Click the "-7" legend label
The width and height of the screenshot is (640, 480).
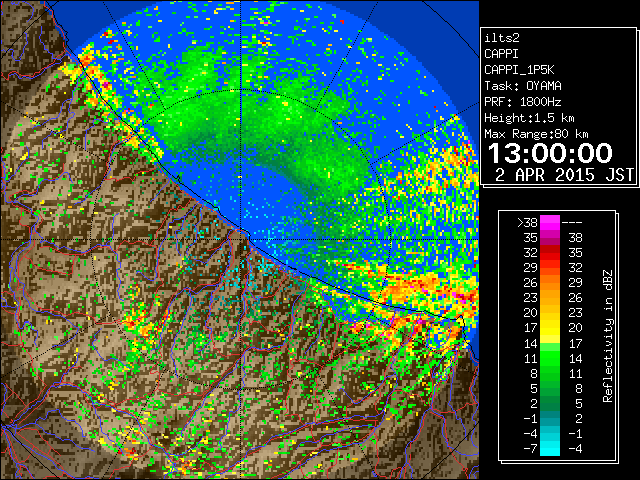point(530,448)
